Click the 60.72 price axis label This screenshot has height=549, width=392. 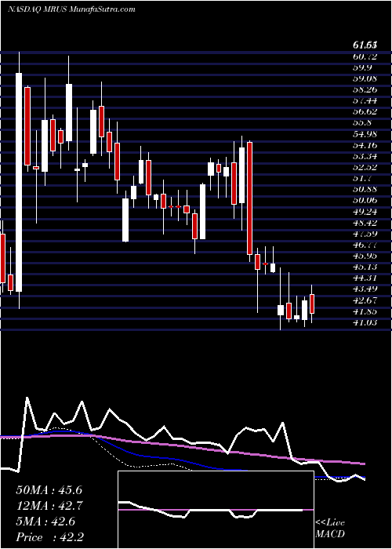(x=365, y=56)
